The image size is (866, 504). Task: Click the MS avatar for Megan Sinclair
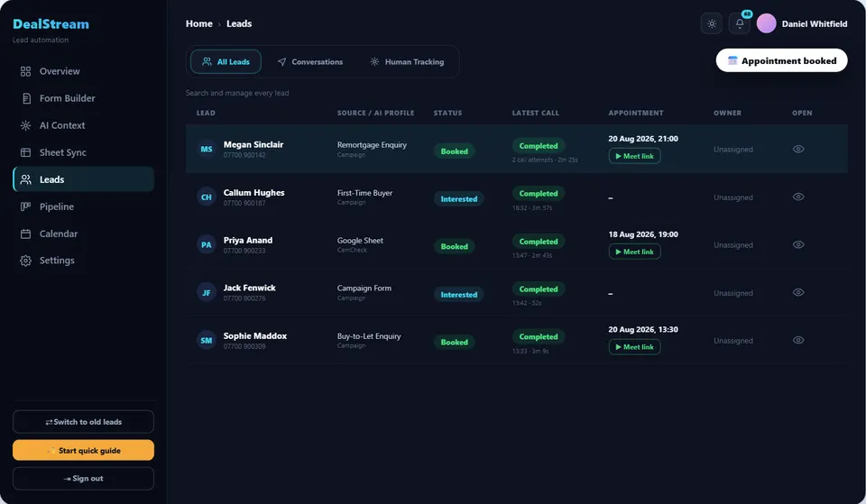[x=206, y=149]
